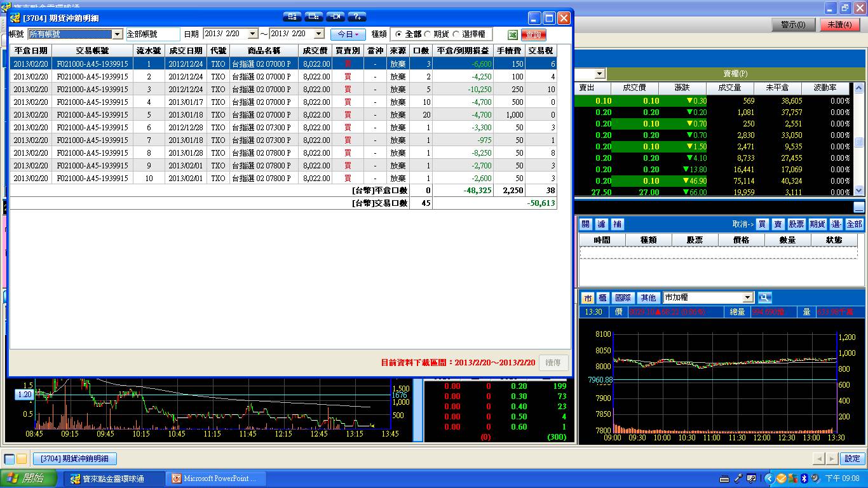Click the quote table scrollbar up arrow

[859, 88]
